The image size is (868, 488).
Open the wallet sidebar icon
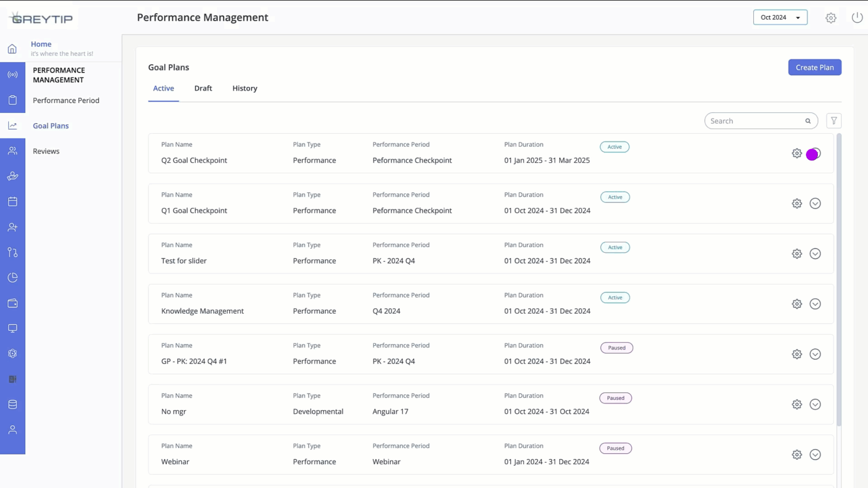point(13,303)
